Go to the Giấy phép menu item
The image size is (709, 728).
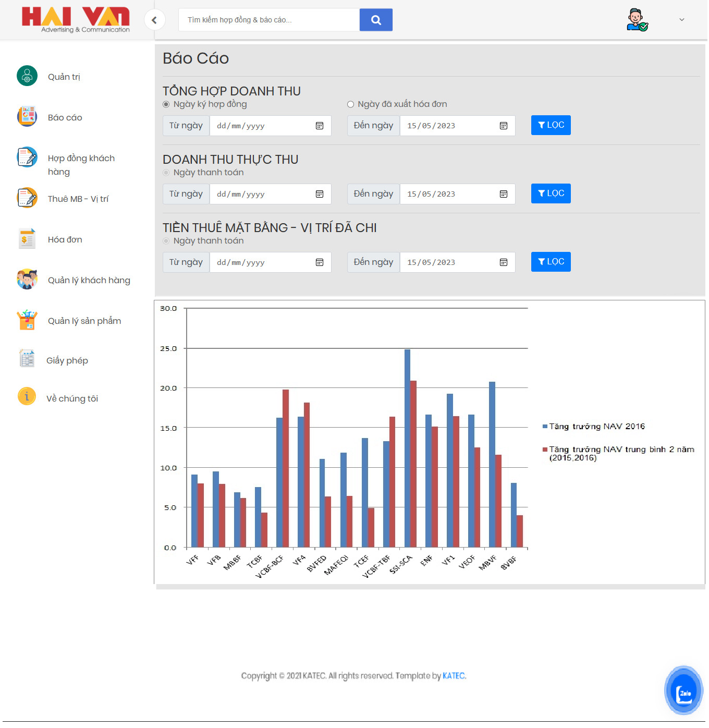67,361
